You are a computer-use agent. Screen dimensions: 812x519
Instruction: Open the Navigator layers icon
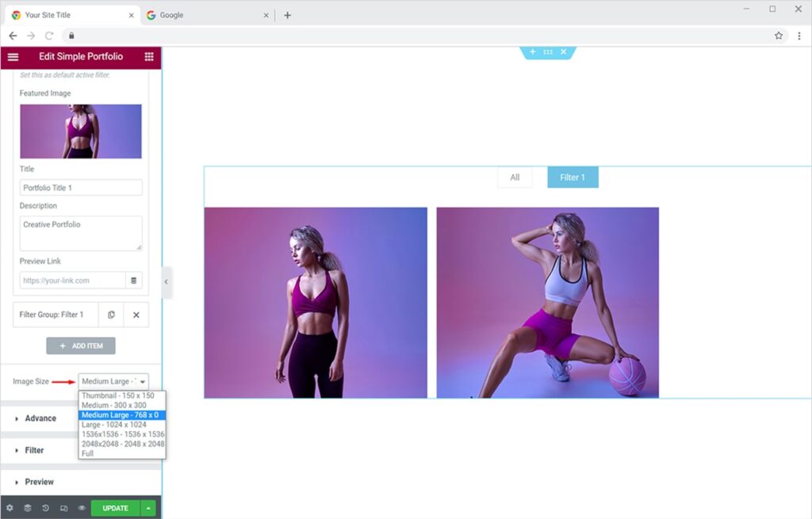pyautogui.click(x=28, y=508)
